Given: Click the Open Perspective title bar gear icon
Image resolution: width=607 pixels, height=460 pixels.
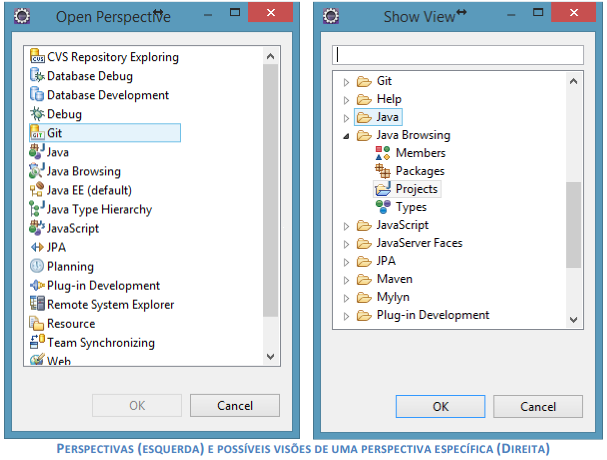Looking at the screenshot, I should tap(22, 16).
